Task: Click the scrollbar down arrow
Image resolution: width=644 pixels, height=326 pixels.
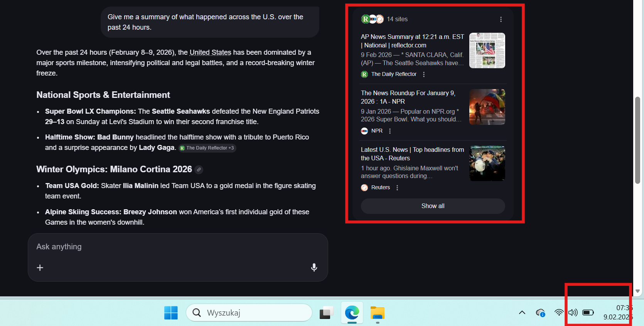Action: point(638,291)
